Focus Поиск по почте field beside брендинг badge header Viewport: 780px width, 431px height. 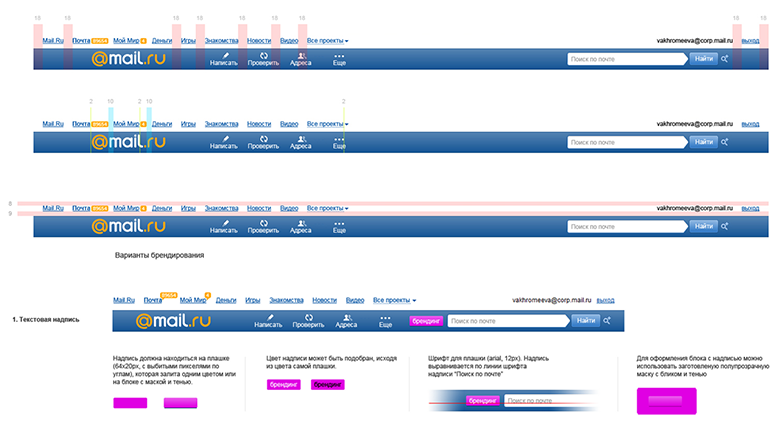[508, 321]
